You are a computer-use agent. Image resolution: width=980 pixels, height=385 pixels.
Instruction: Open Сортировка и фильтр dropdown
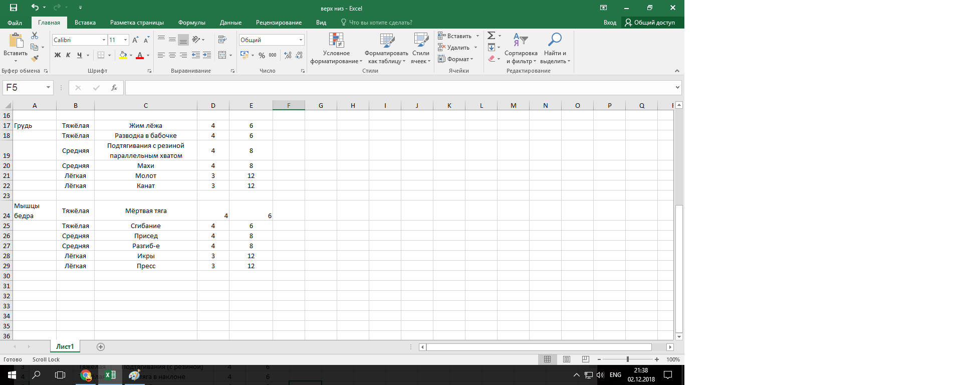pyautogui.click(x=521, y=48)
